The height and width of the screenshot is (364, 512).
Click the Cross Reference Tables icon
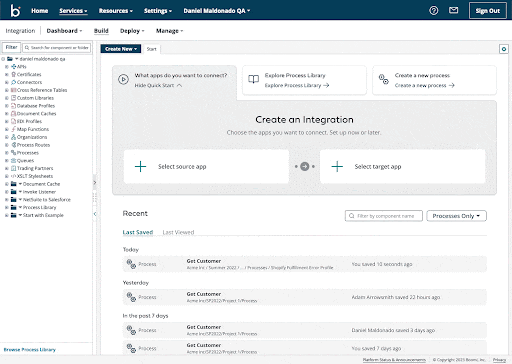(14, 90)
